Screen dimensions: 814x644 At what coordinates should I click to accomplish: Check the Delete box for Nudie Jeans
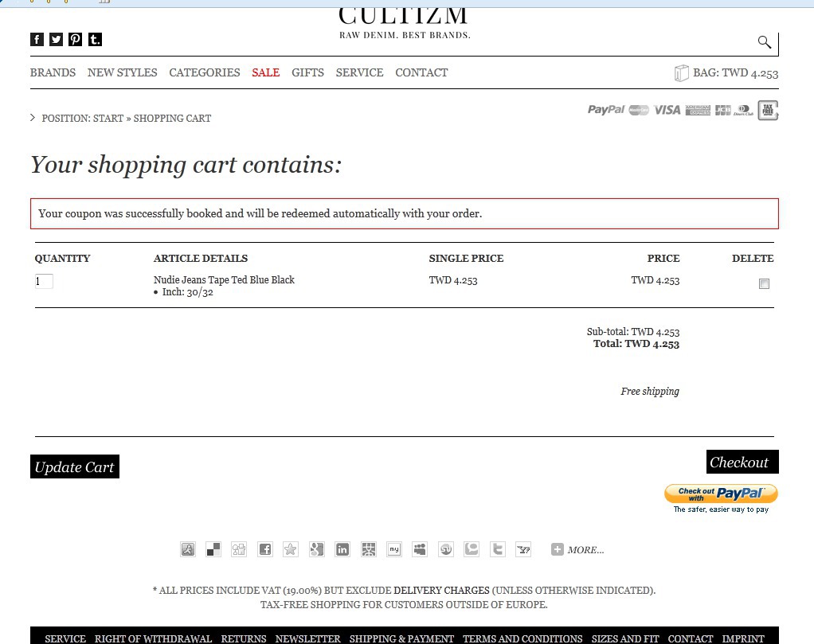point(764,283)
